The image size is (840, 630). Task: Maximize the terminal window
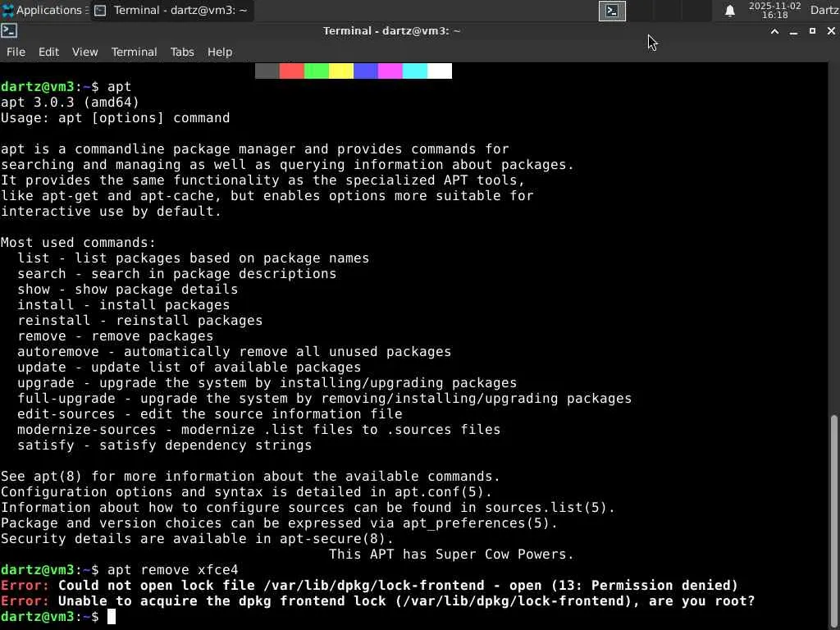click(812, 31)
